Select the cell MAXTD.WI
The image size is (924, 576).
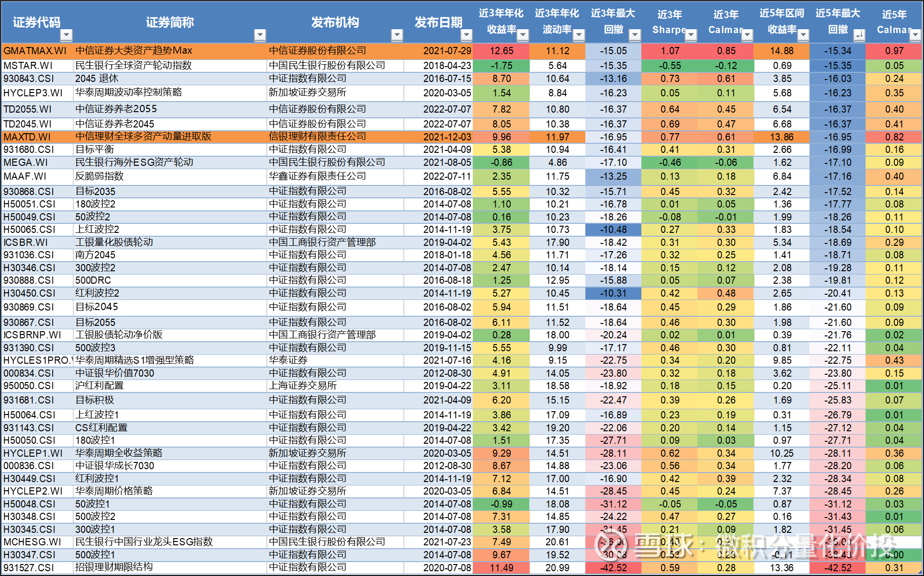point(37,137)
